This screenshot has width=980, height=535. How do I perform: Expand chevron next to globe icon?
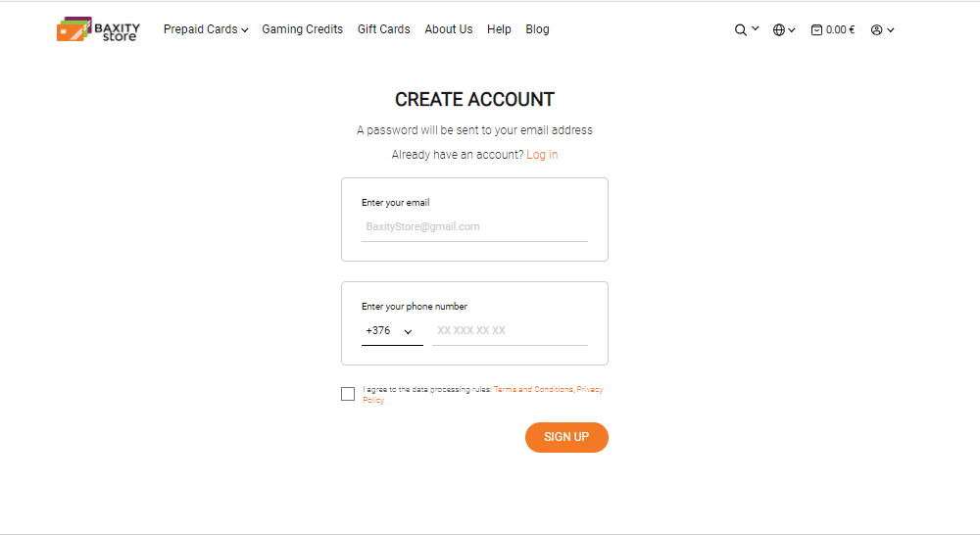pyautogui.click(x=792, y=30)
